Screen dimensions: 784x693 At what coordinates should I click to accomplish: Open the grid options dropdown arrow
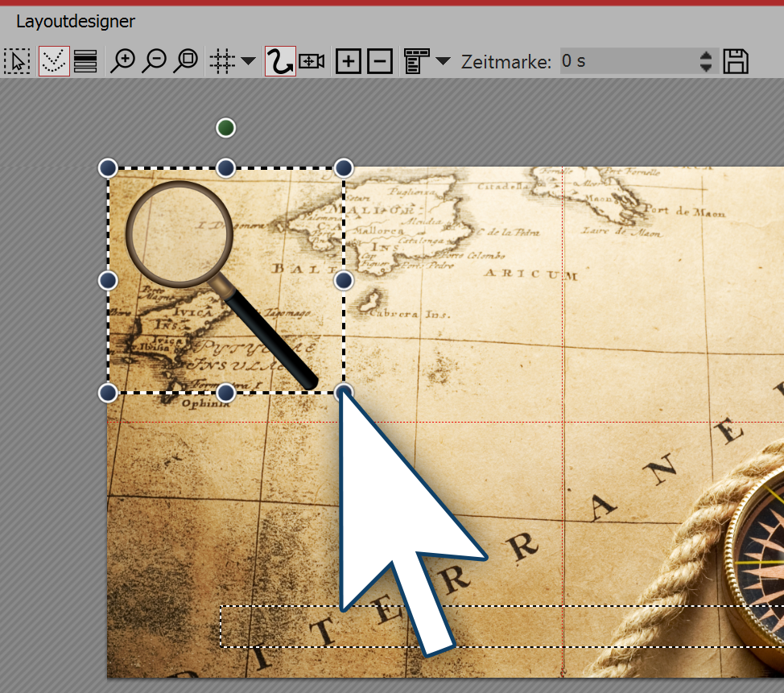click(x=247, y=63)
